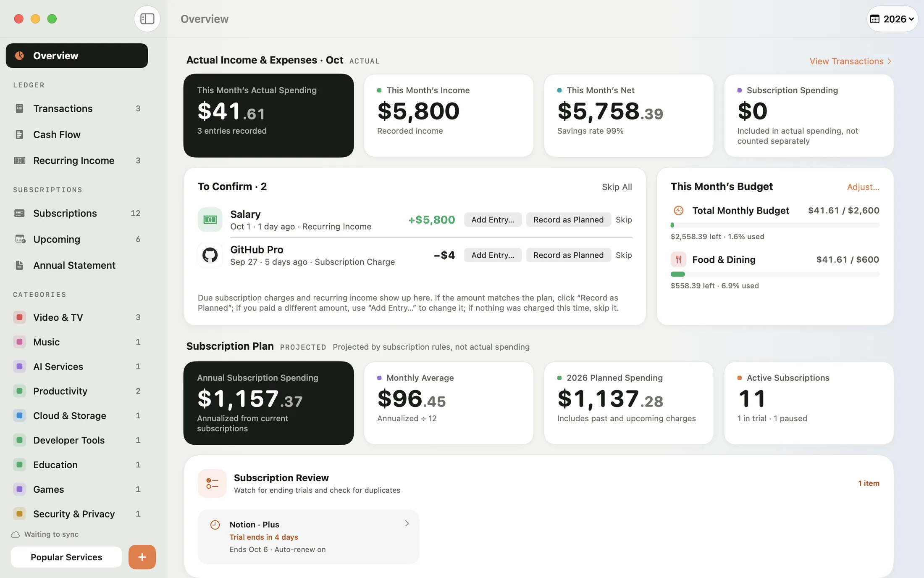Click Add Entry… for Salary
Viewport: 924px width, 578px height.
click(x=493, y=219)
